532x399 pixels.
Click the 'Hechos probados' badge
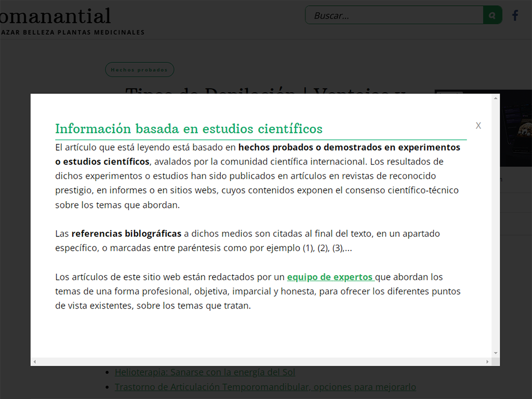139,70
